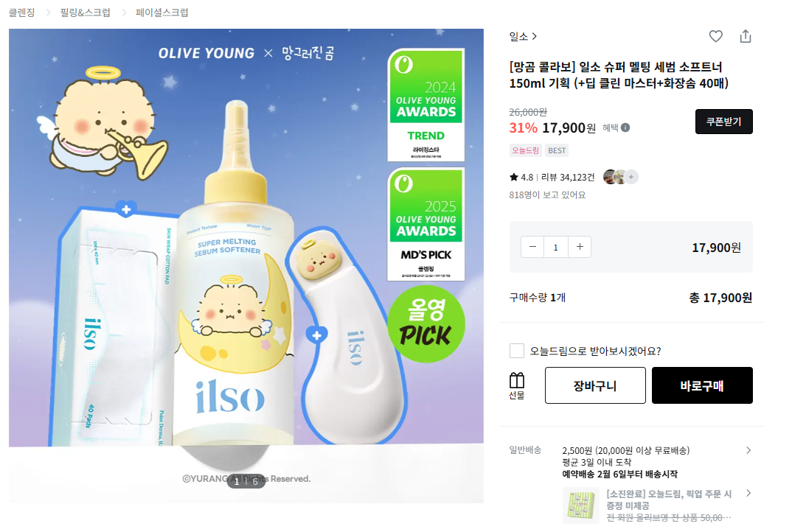Image resolution: width=792 pixels, height=532 pixels.
Task: Expand the 일반배송 delivery info chevron
Action: pos(748,450)
